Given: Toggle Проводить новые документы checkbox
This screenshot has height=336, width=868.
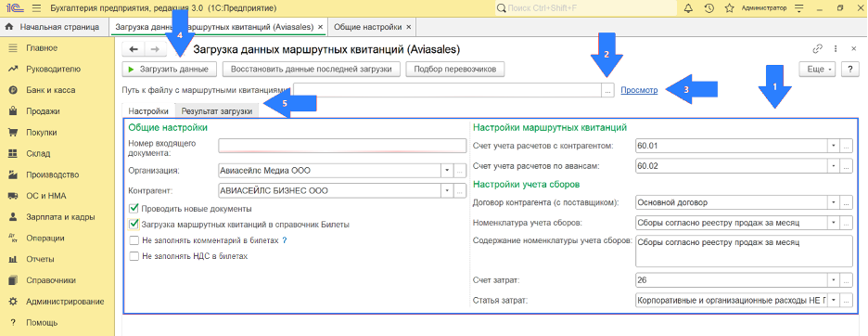Looking at the screenshot, I should (134, 209).
